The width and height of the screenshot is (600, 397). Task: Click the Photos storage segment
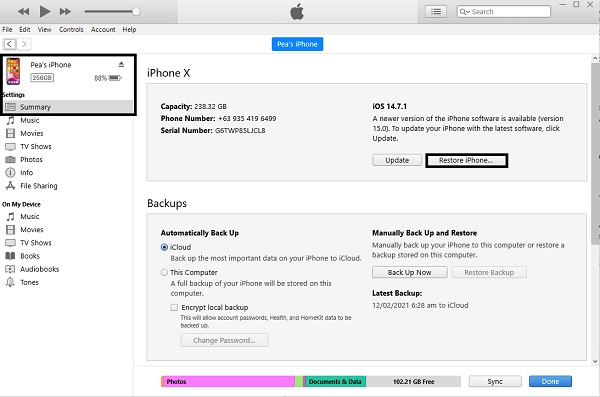pyautogui.click(x=228, y=382)
